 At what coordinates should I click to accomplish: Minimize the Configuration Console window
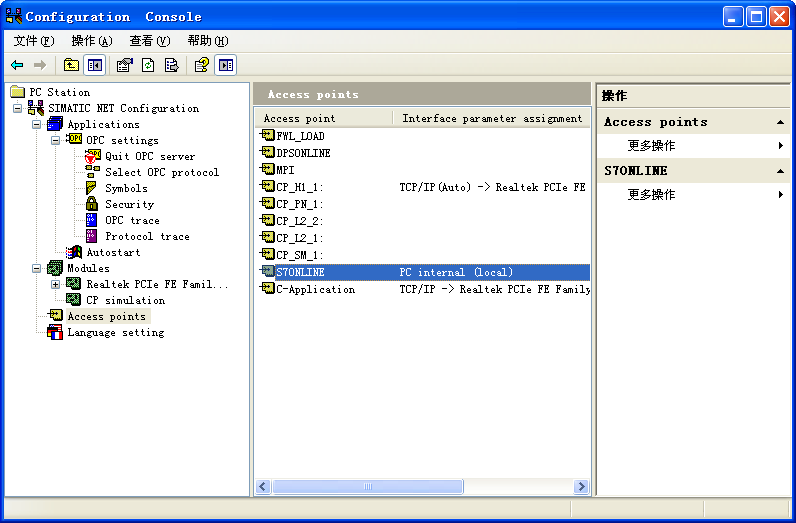tap(733, 17)
